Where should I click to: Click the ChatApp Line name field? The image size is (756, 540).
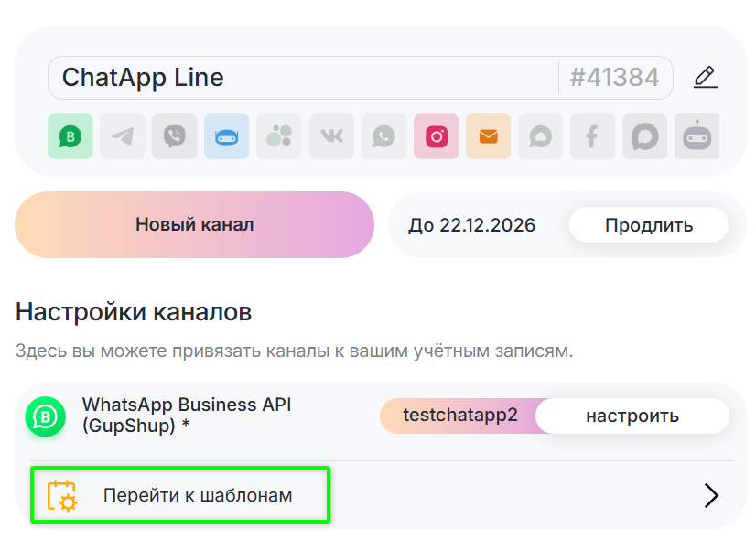point(302,78)
